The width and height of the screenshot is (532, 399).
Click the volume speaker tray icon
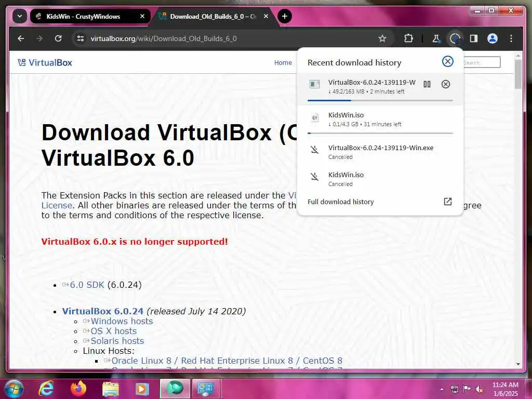tap(480, 389)
